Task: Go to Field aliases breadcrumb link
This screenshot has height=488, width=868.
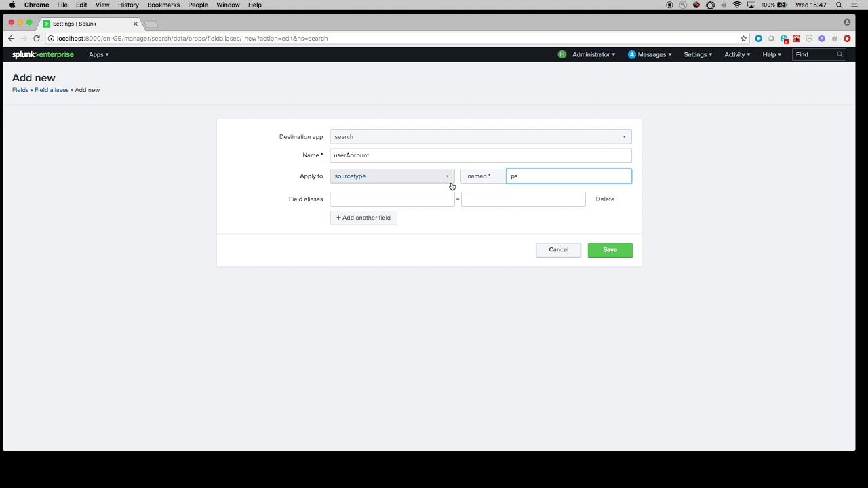Action: (x=52, y=90)
